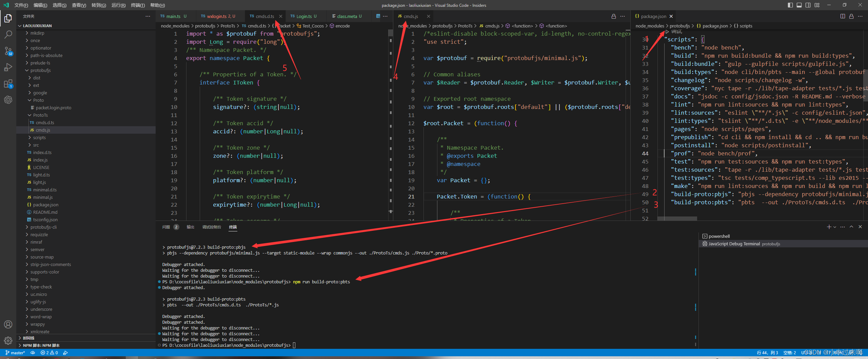Open terminal panel more actions ellipsis
The height and width of the screenshot is (359, 868).
843,227
